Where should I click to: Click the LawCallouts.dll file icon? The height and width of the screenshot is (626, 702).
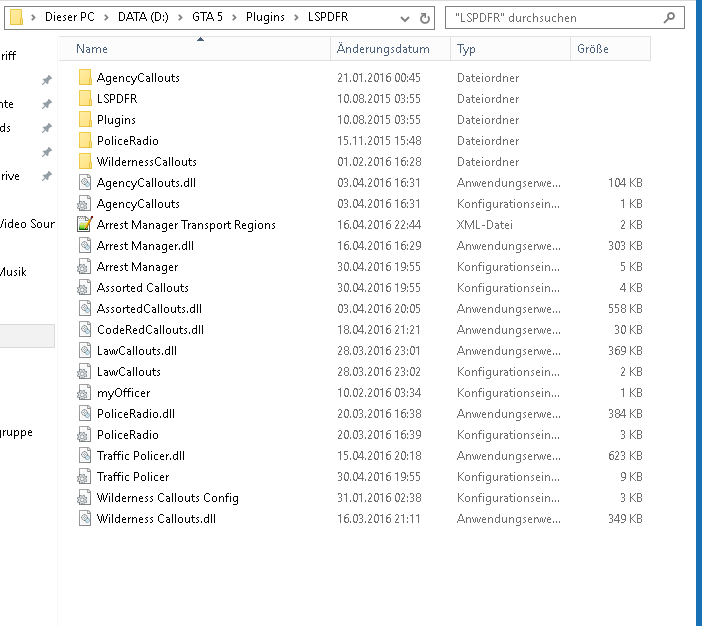[85, 351]
